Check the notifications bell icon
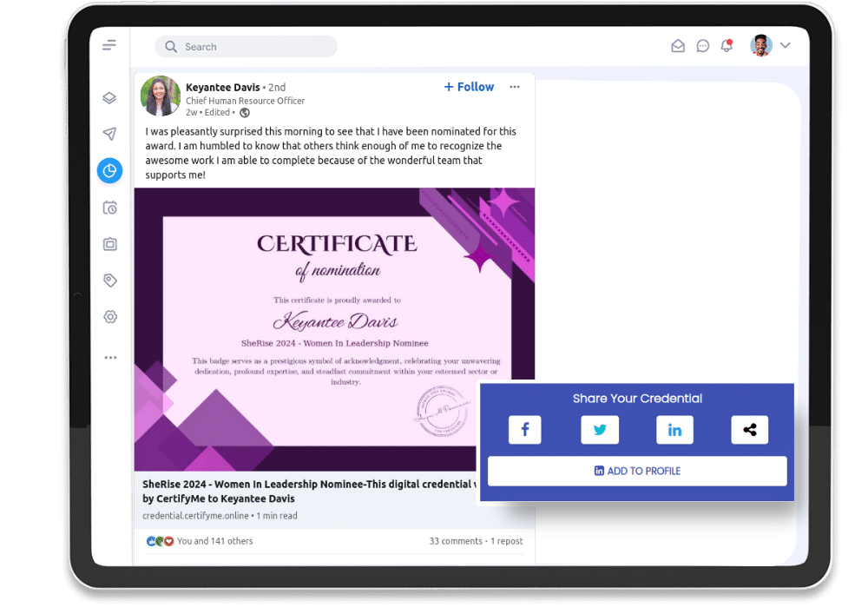The height and width of the screenshot is (614, 868). click(x=727, y=45)
